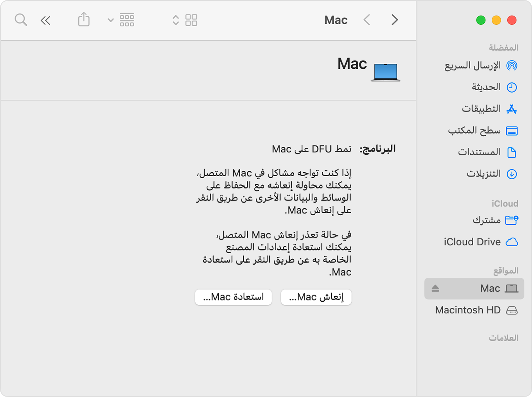The image size is (532, 397).
Task: Minimize window with yellow button
Action: (496, 20)
